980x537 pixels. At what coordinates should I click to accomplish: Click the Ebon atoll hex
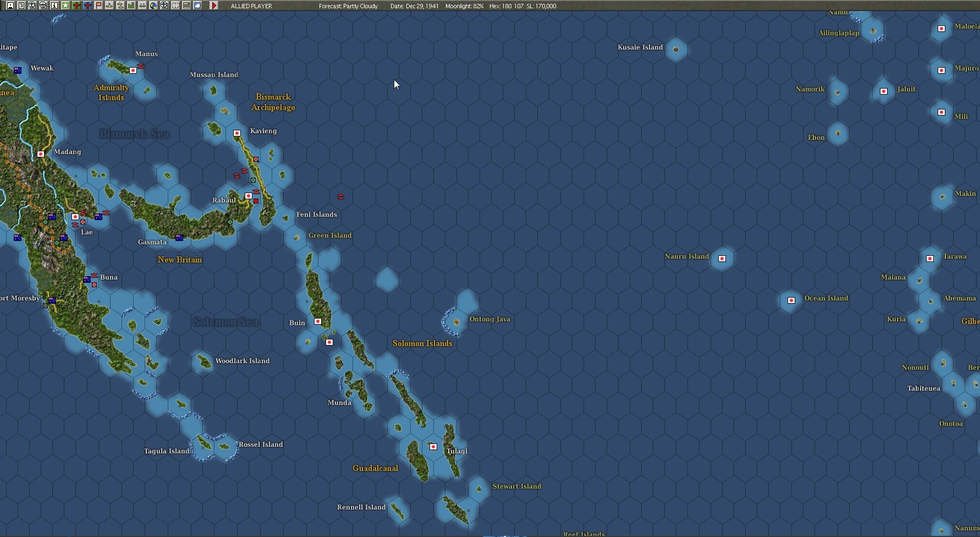click(x=838, y=133)
